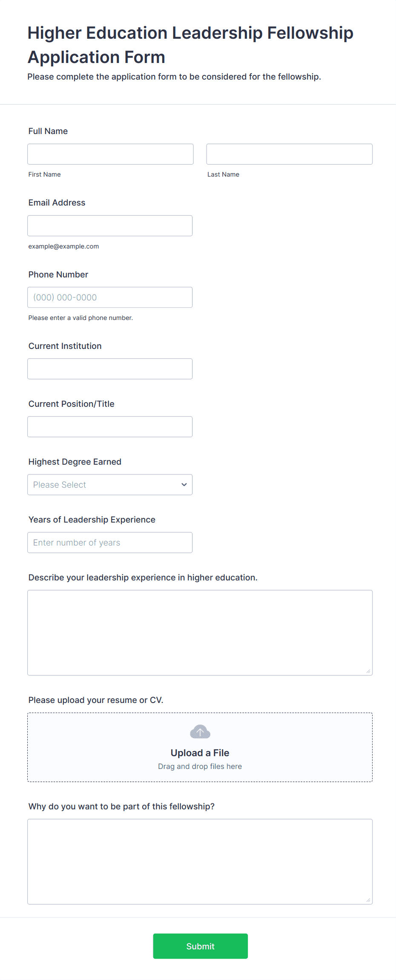Click the fellowship motivation text area
This screenshot has height=980, width=396.
pyautogui.click(x=200, y=861)
